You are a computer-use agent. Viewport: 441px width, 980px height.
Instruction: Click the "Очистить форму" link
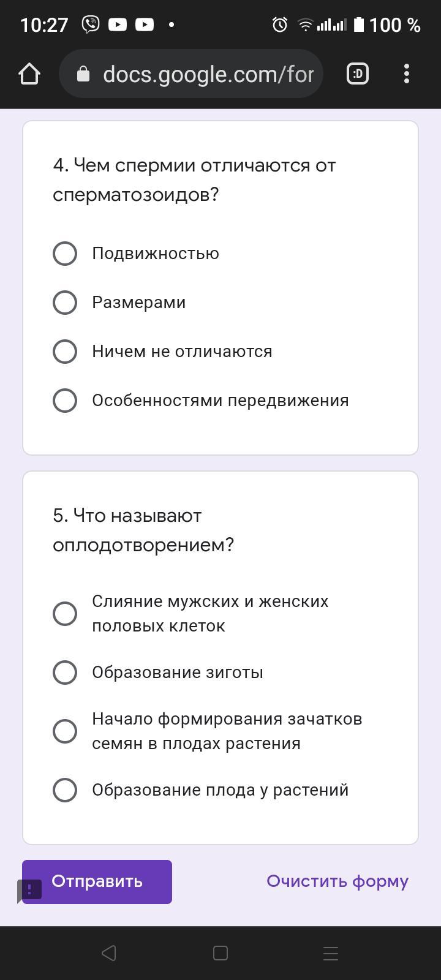(x=337, y=881)
